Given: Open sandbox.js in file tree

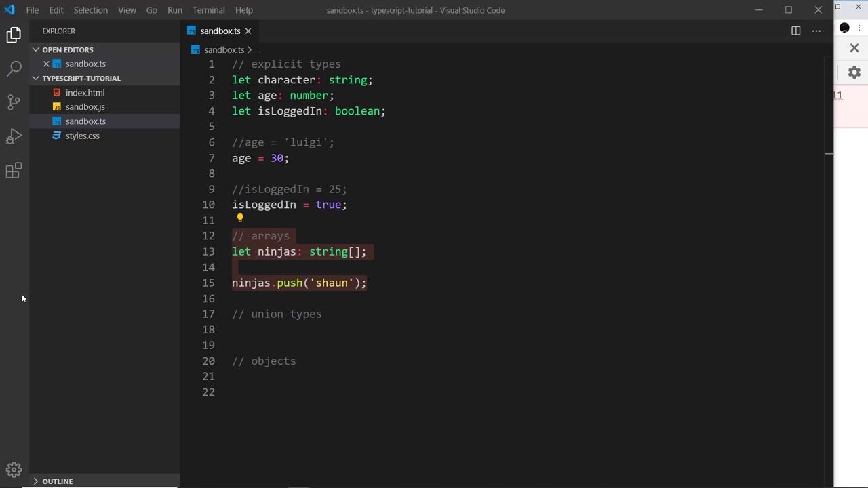Looking at the screenshot, I should tap(105, 107).
